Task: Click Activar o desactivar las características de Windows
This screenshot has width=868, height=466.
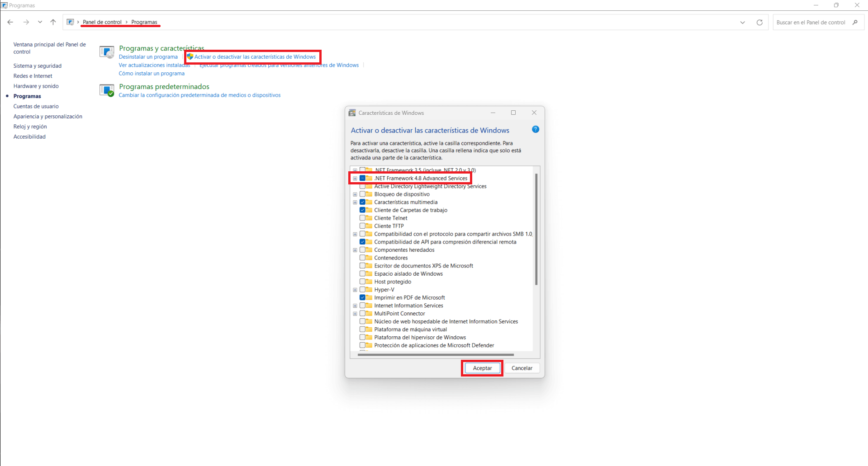Action: (x=255, y=57)
